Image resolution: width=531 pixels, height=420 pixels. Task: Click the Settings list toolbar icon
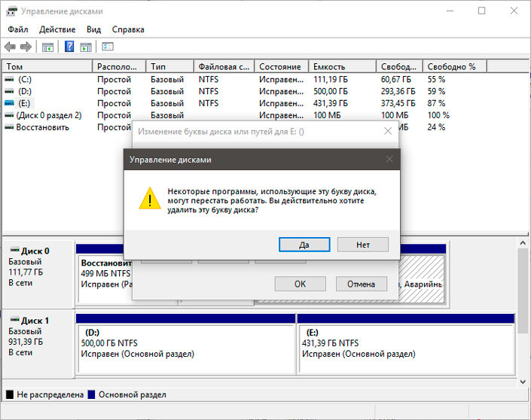coord(108,47)
